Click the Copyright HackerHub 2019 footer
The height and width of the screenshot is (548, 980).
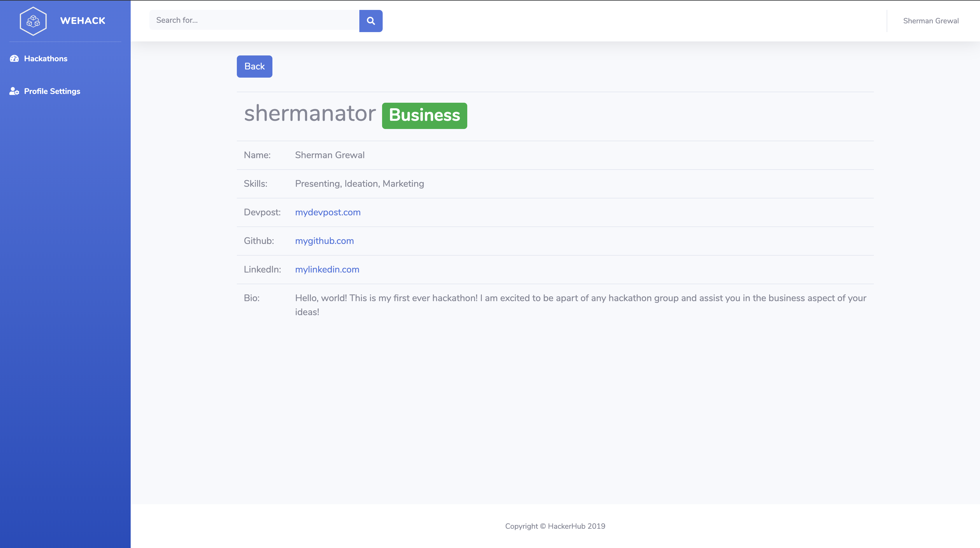click(555, 526)
